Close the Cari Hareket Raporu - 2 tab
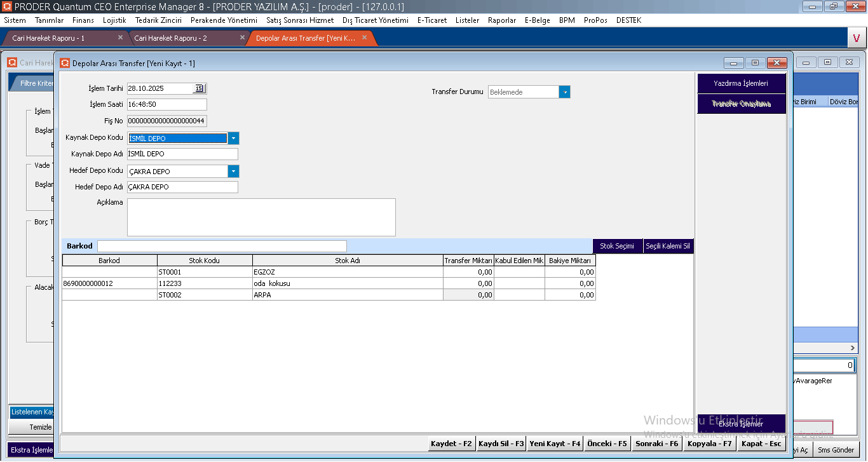The width and height of the screenshot is (868, 462). 242,37
